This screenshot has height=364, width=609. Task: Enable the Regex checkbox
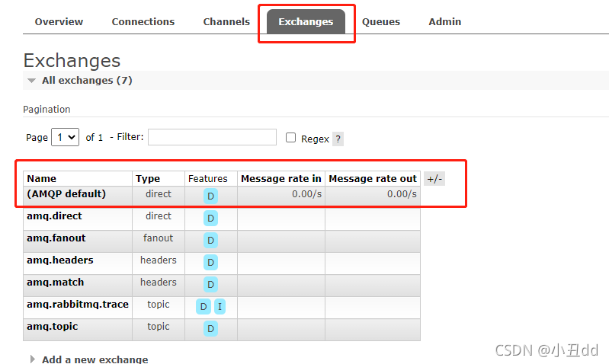click(290, 137)
